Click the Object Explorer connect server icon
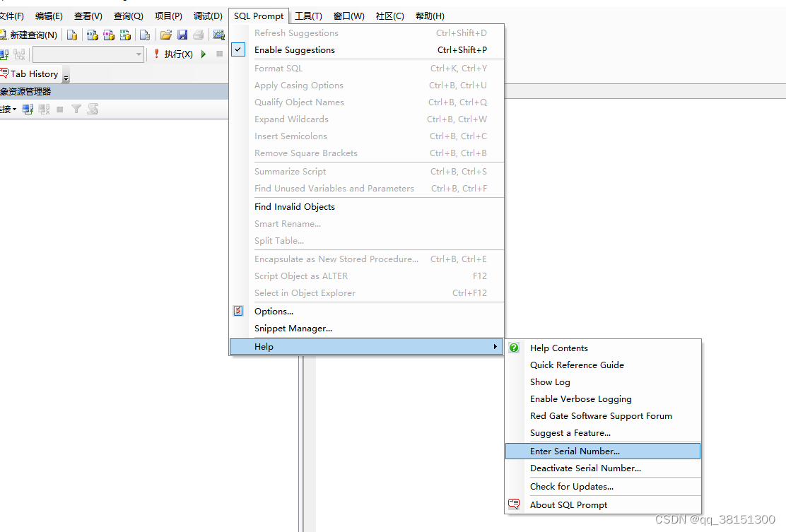The image size is (786, 532). (x=28, y=110)
